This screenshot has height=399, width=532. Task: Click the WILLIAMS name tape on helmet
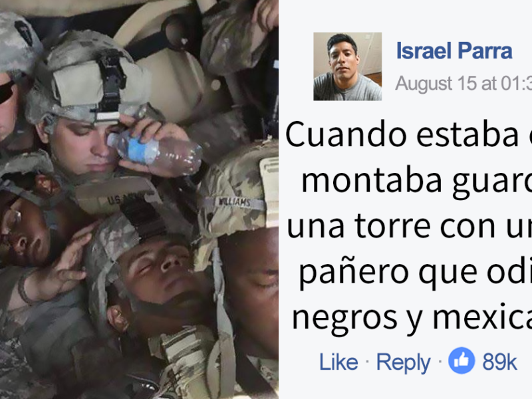235,203
